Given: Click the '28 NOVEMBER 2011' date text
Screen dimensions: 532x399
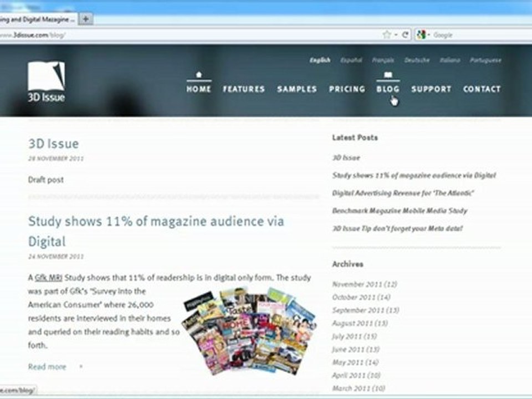Looking at the screenshot, I should [x=56, y=158].
